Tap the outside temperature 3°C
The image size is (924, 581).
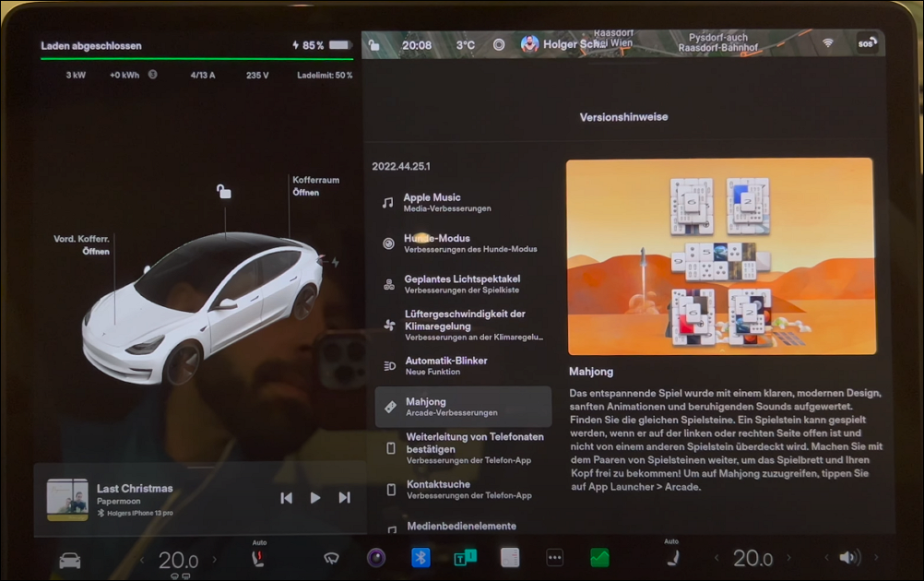pos(466,45)
